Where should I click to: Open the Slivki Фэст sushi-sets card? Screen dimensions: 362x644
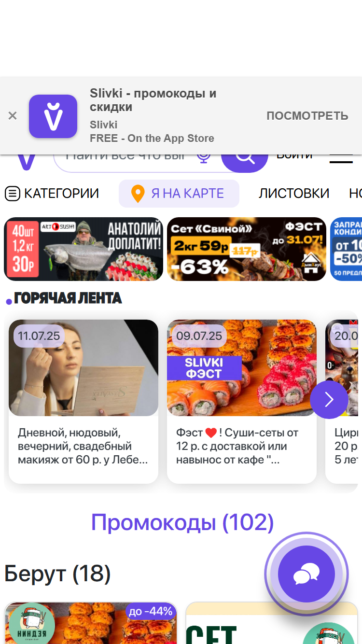coord(242,402)
